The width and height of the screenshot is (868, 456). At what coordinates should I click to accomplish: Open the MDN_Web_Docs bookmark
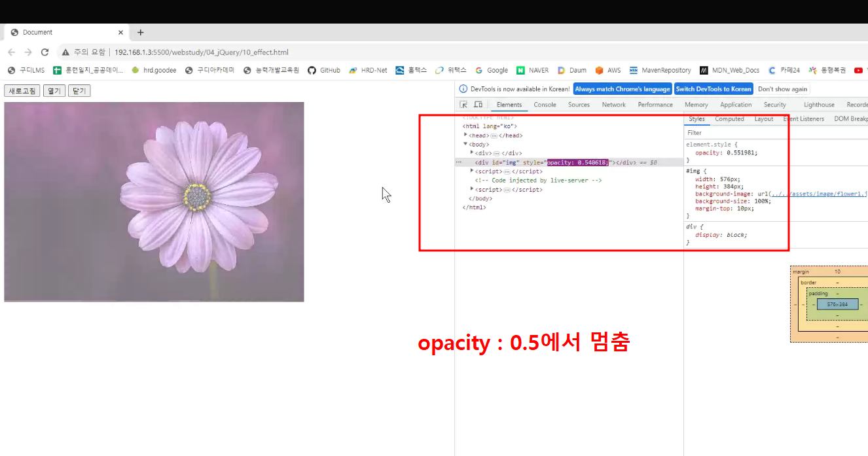click(x=730, y=70)
